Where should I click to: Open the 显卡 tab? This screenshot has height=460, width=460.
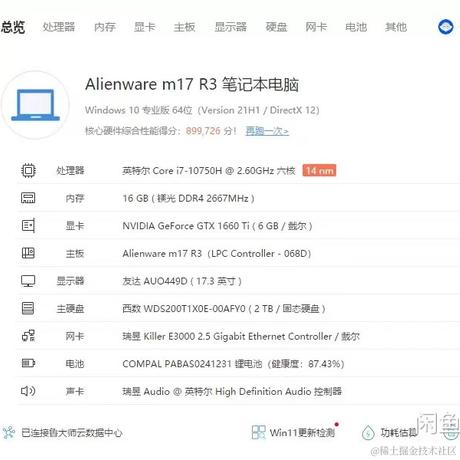tap(145, 27)
